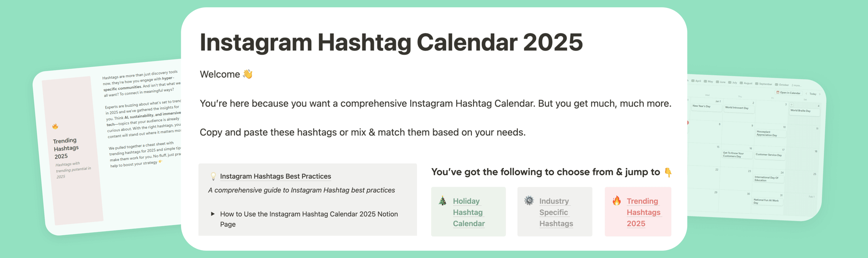The height and width of the screenshot is (258, 868).
Task: Click the gear icon next to Industry Specific Hashtags
Action: pos(529,200)
